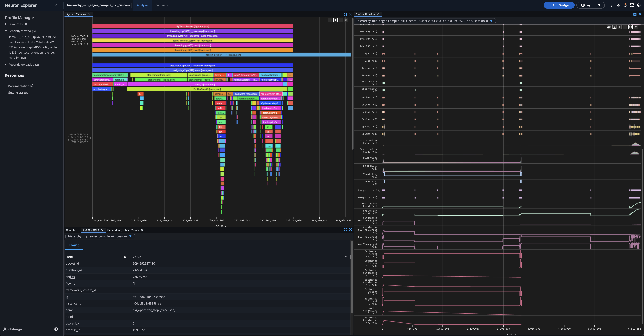The height and width of the screenshot is (336, 644).
Task: Enter fullscreen mode from top bar
Action: [632, 5]
